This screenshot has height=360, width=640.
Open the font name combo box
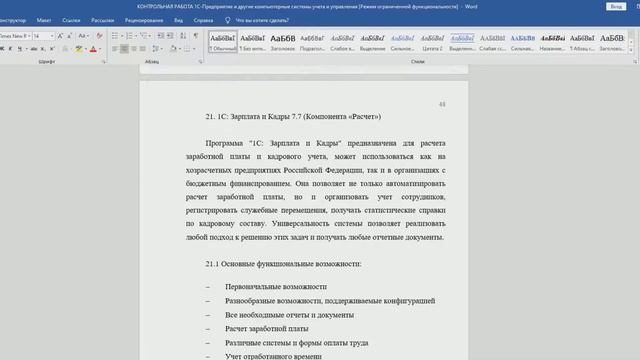point(15,36)
